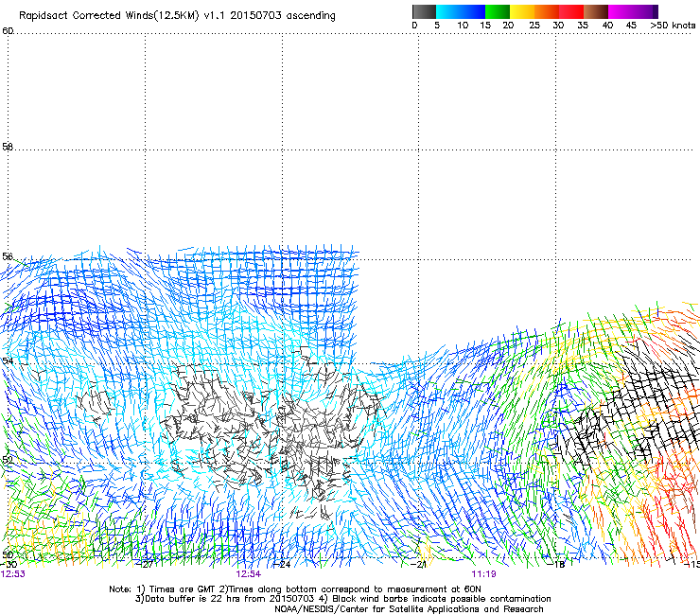This screenshot has height=615, width=700.
Task: Click the longitude label '-27'
Action: point(147,565)
